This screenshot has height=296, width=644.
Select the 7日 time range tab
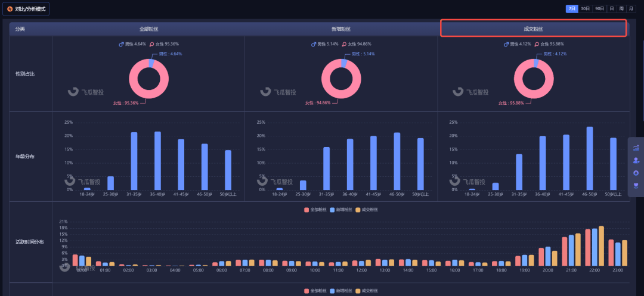[572, 8]
